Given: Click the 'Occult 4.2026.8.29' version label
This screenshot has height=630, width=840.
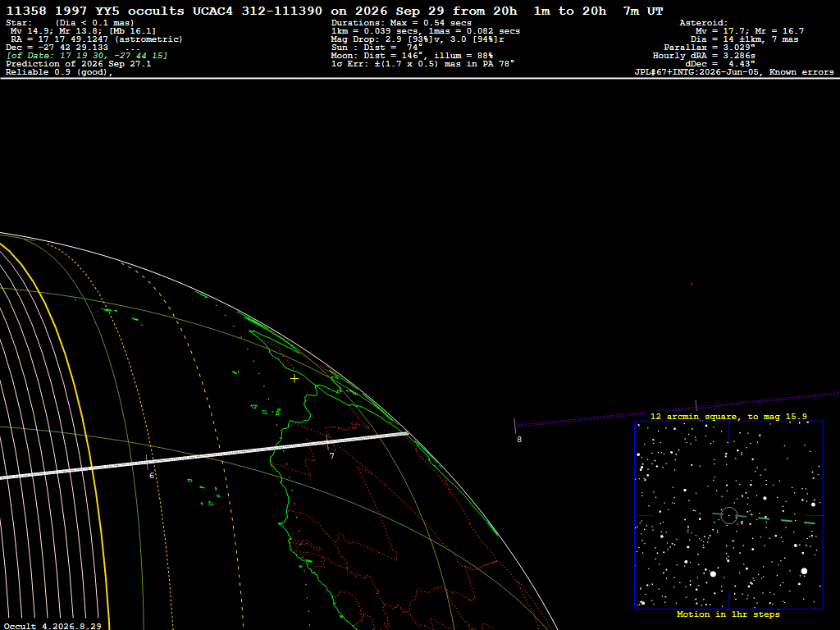Looking at the screenshot, I should (x=52, y=626).
